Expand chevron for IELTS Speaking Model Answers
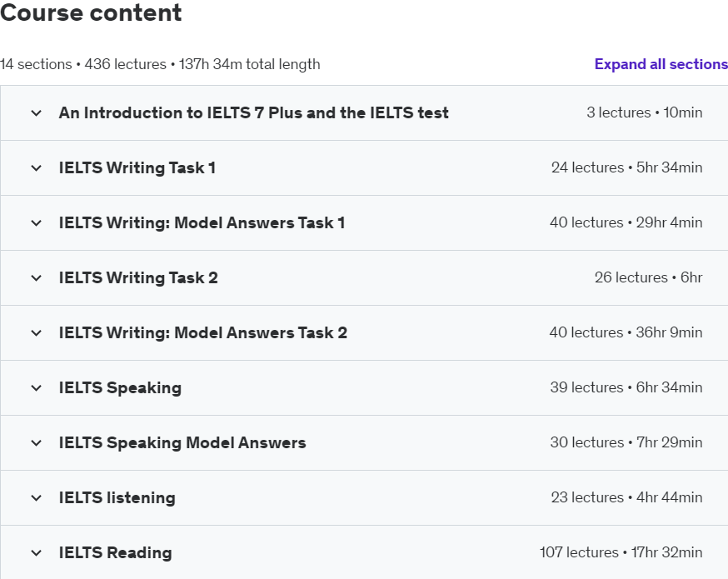 point(36,443)
